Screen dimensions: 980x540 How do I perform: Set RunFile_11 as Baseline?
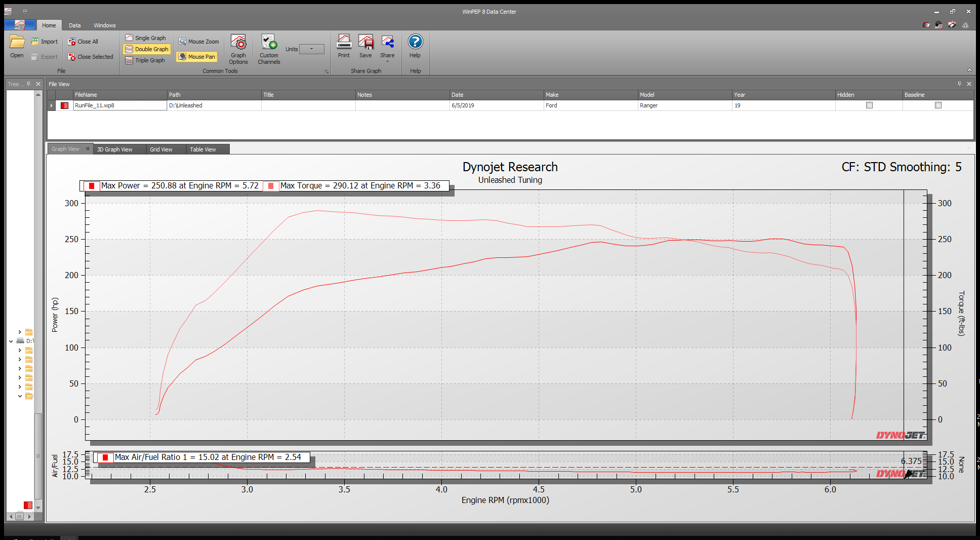pos(938,105)
